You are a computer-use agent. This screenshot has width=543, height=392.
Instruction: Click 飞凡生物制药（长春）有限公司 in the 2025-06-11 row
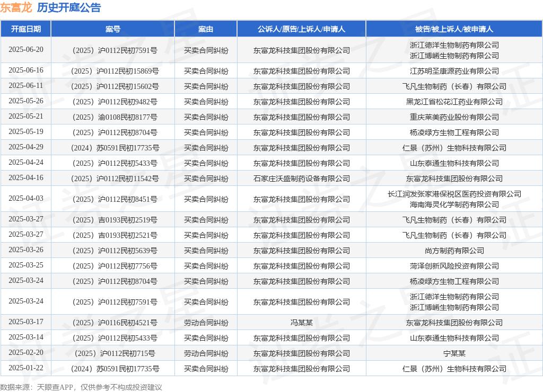(454, 86)
